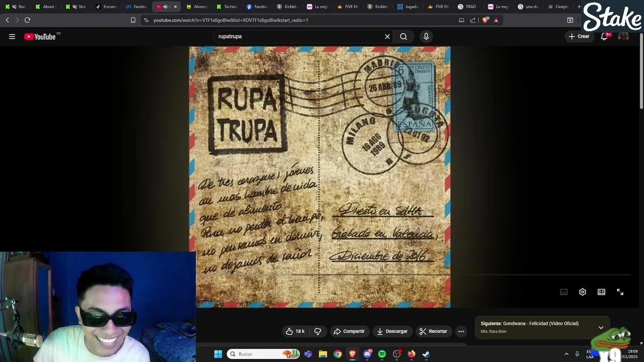Image resolution: width=644 pixels, height=362 pixels.
Task: Mute the playing YouTube tab audio icon
Action: 165,7
